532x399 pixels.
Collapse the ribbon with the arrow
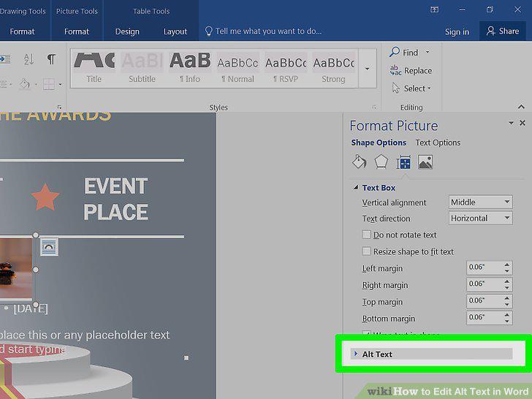coord(521,107)
